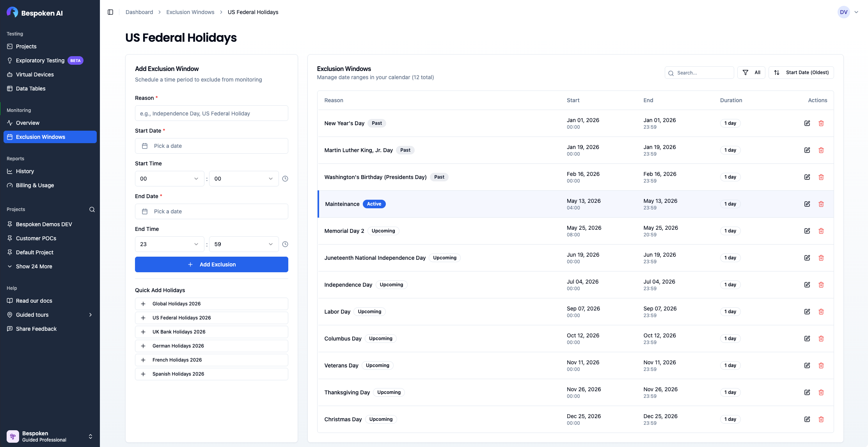Edit the Memorial Day 2 exclusion
This screenshot has height=447, width=868.
pyautogui.click(x=807, y=231)
